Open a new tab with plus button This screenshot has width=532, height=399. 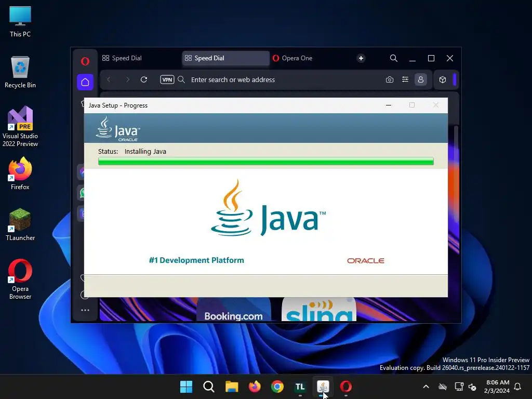click(x=361, y=58)
